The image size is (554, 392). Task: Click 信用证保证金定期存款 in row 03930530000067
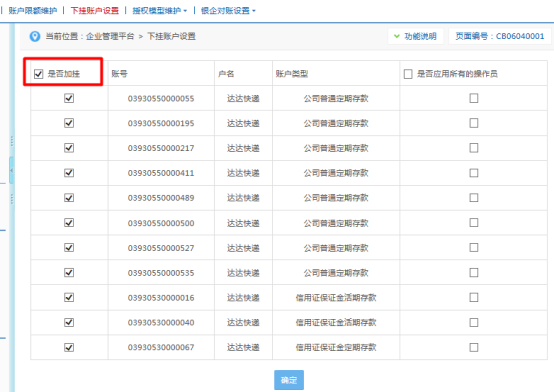tap(336, 347)
